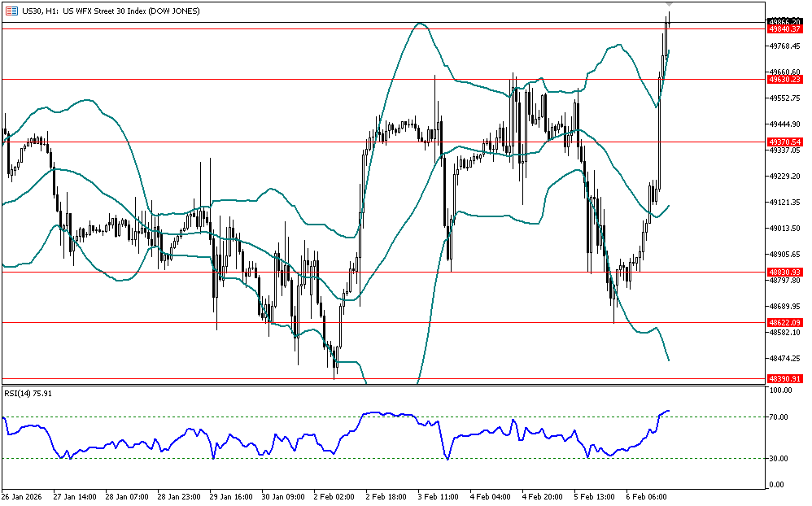
Task: Select the red 49630.23 price level label
Action: (784, 80)
